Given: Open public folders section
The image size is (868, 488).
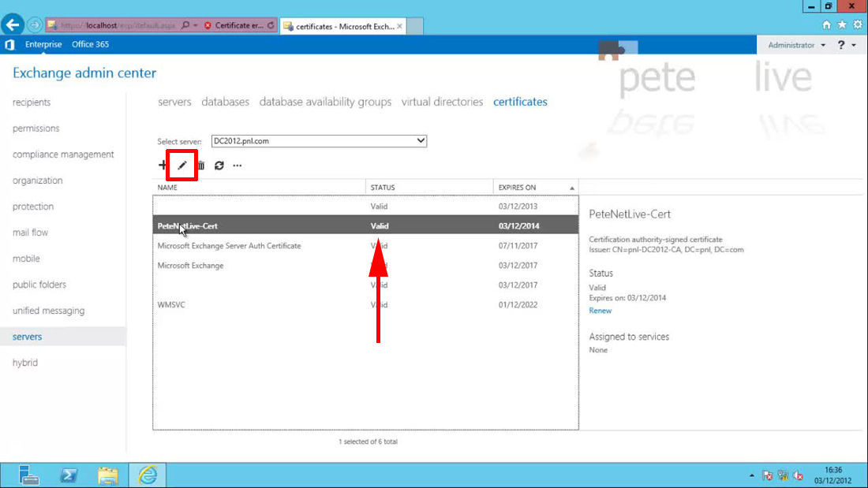Looking at the screenshot, I should pos(39,285).
